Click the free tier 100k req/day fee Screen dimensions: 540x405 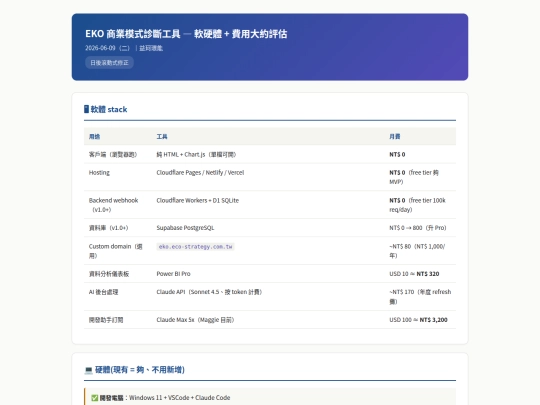coord(417,205)
